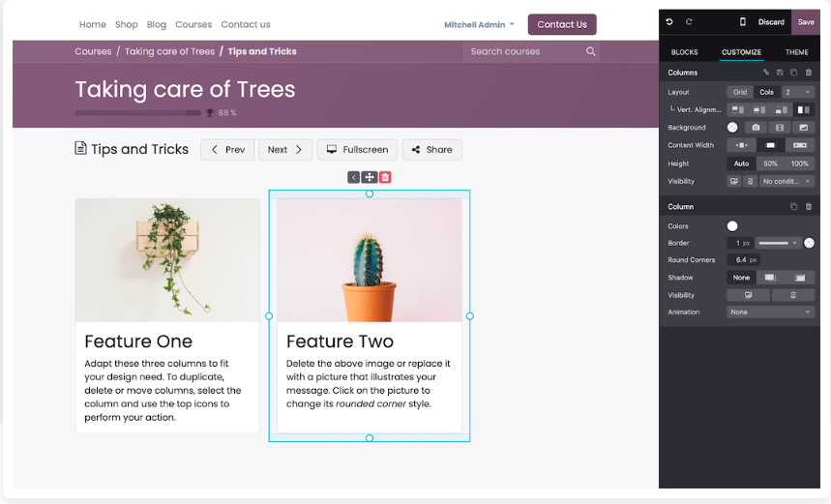
Task: Switch to mobile preview icon
Action: [743, 21]
